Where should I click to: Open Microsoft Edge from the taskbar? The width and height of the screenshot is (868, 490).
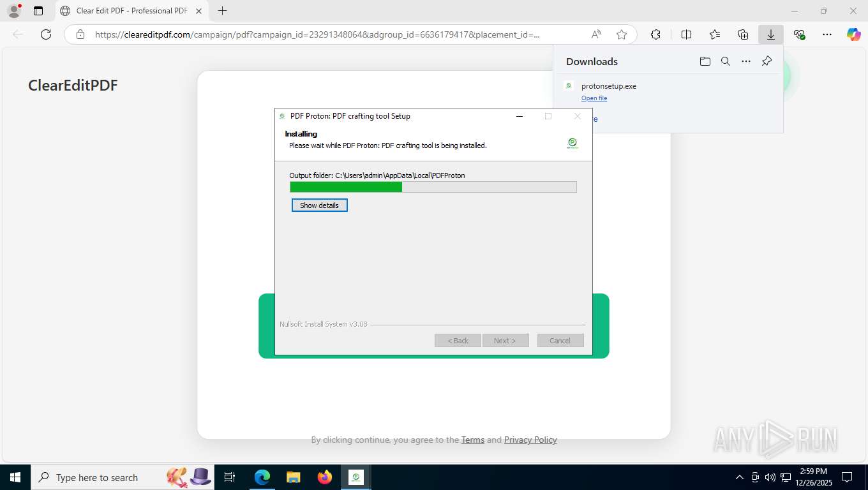(x=262, y=477)
